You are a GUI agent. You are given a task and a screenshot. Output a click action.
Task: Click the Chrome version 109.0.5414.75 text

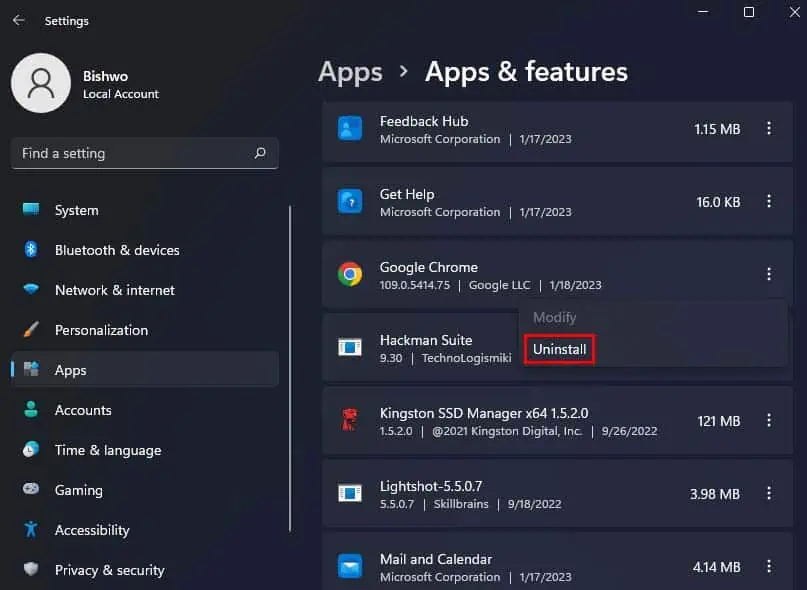tap(414, 285)
